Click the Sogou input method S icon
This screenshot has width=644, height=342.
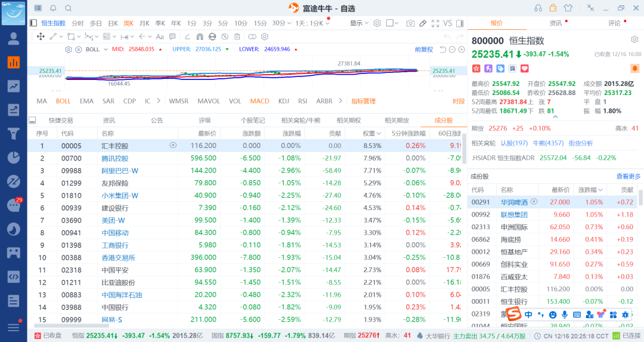click(x=513, y=315)
